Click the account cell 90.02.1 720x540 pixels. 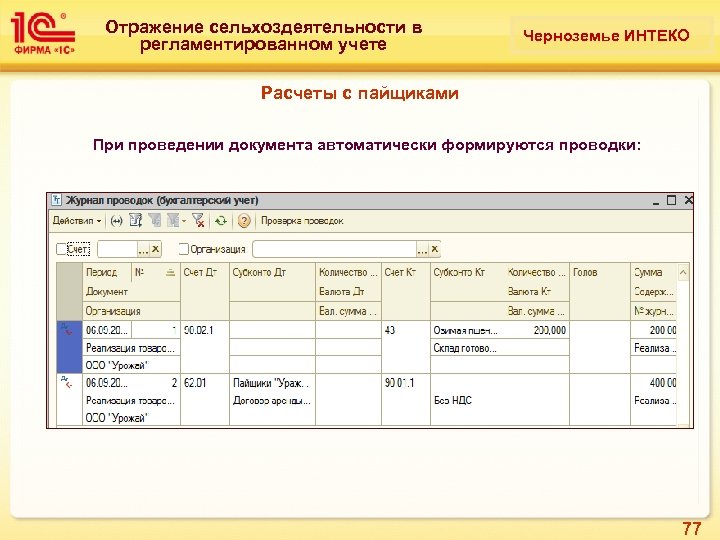[205, 330]
